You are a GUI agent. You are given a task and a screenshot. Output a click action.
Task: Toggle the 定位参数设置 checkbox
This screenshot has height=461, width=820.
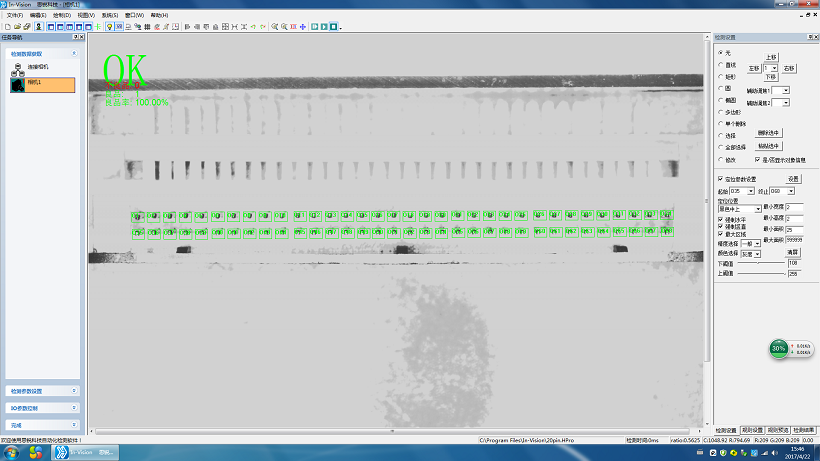tap(720, 178)
